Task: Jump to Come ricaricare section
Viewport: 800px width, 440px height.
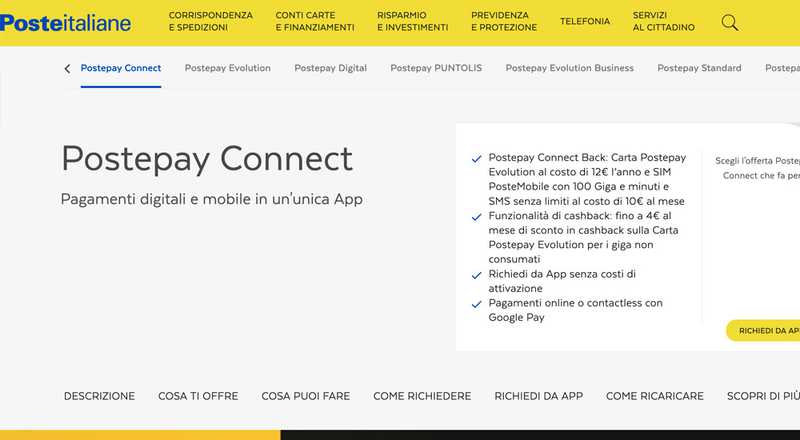Action: point(655,396)
